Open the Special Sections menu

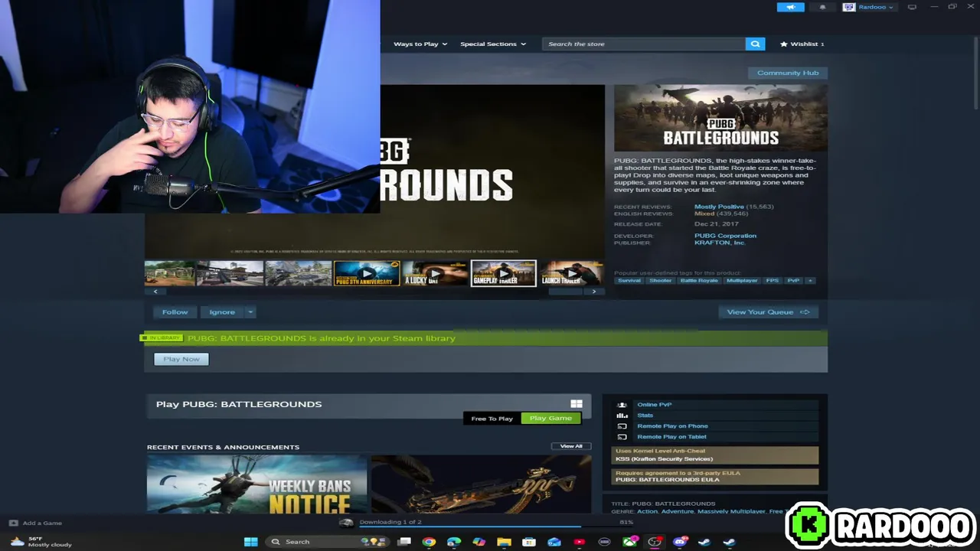pos(492,44)
